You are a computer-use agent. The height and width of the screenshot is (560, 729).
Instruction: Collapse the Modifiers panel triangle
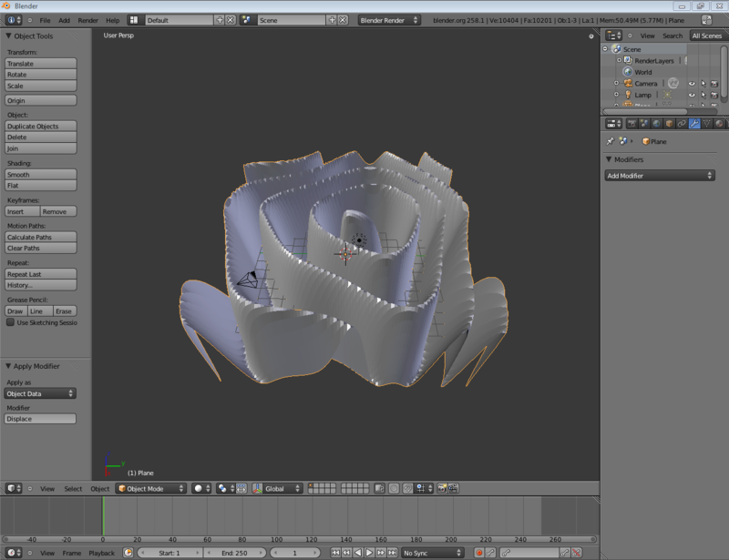tap(609, 159)
